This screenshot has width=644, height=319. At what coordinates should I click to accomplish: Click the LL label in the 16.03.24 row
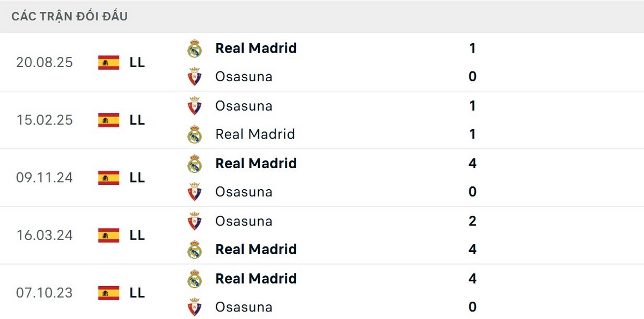(x=137, y=235)
